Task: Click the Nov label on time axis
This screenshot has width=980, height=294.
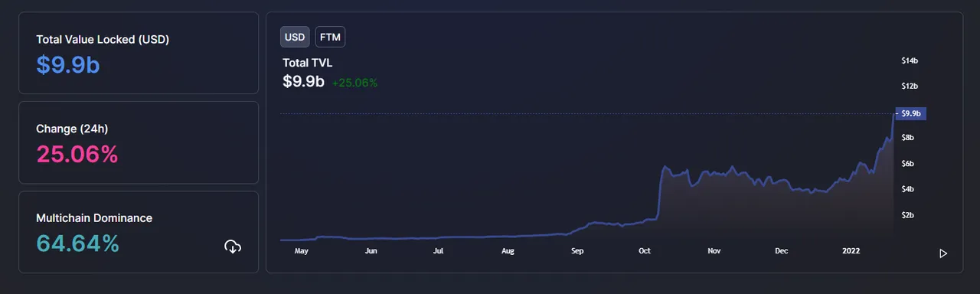Action: (x=714, y=250)
